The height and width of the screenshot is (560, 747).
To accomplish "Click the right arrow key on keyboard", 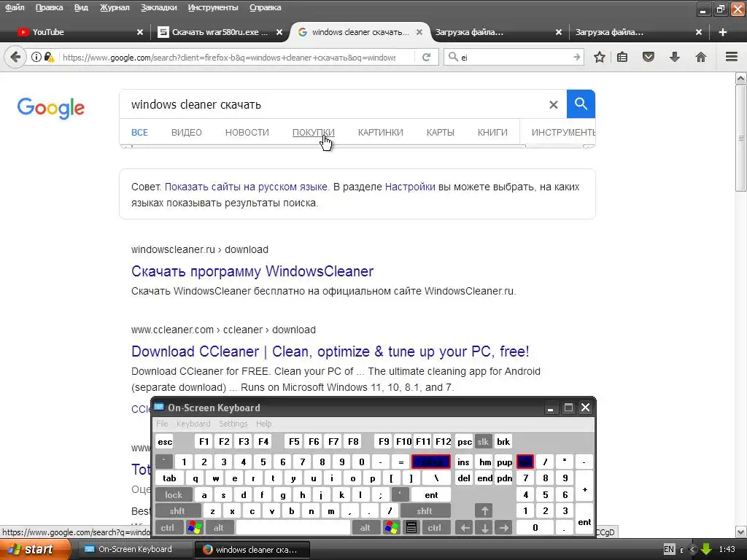I will coord(504,527).
